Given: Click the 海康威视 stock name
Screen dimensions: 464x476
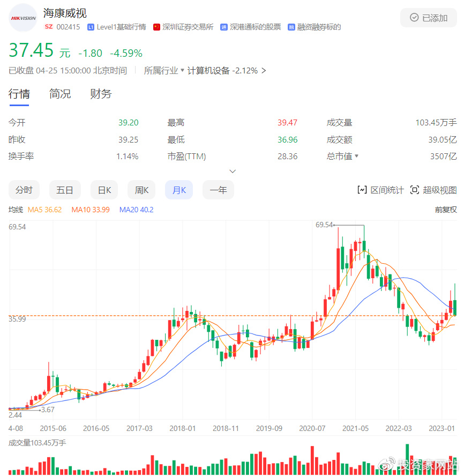Looking at the screenshot, I should click(x=65, y=13).
